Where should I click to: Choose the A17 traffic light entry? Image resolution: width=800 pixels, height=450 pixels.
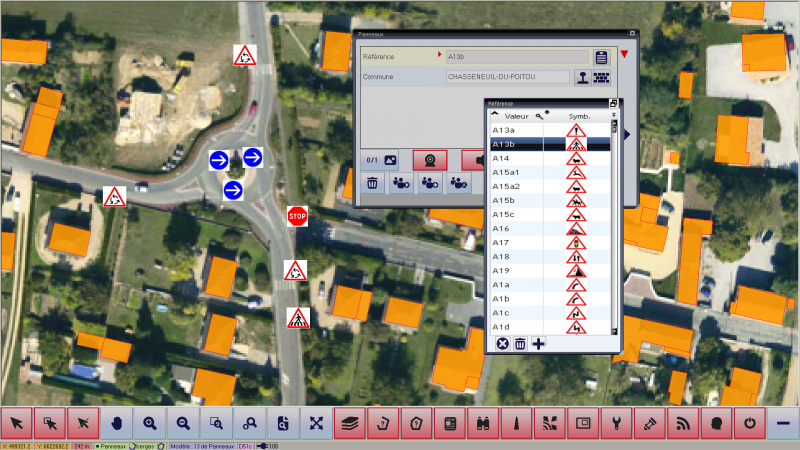point(515,243)
